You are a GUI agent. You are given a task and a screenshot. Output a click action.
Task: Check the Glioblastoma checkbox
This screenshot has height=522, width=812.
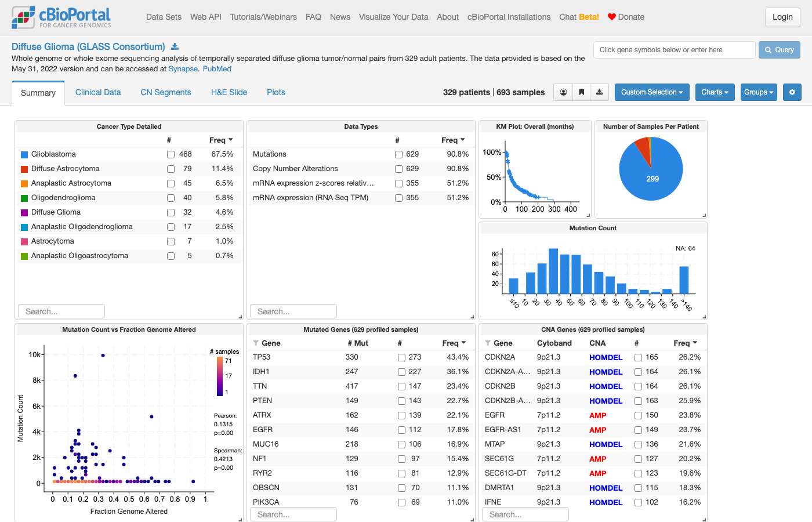[x=171, y=154]
